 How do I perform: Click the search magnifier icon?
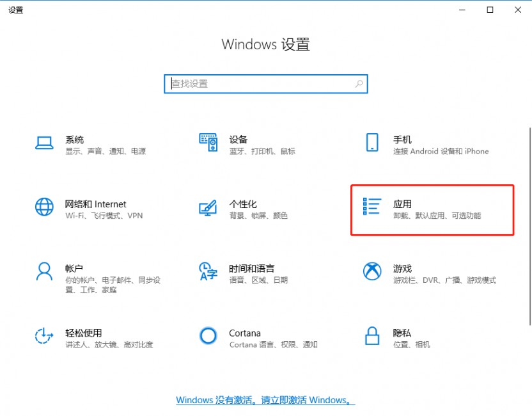pyautogui.click(x=359, y=84)
